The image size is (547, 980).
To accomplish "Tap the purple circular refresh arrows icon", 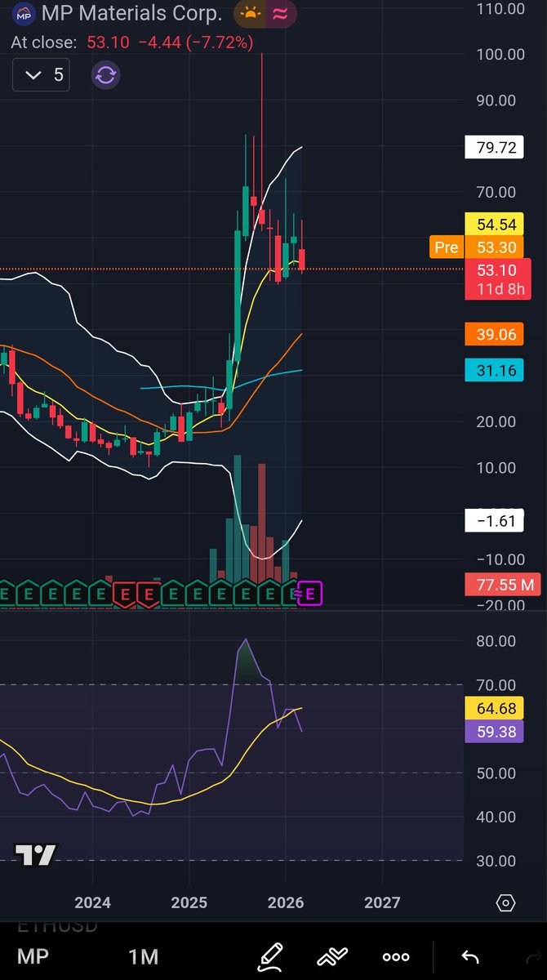I will point(106,76).
